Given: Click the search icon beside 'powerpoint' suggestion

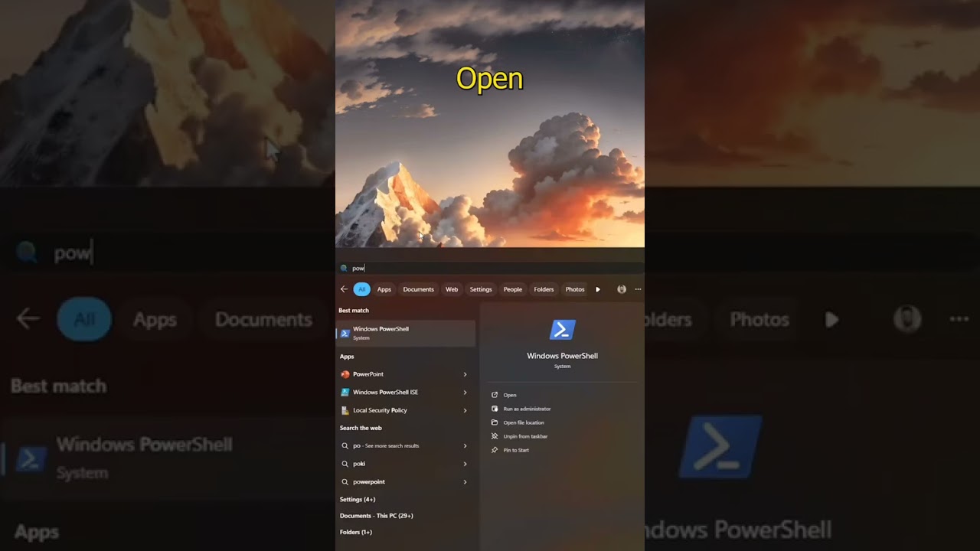Looking at the screenshot, I should click(345, 482).
